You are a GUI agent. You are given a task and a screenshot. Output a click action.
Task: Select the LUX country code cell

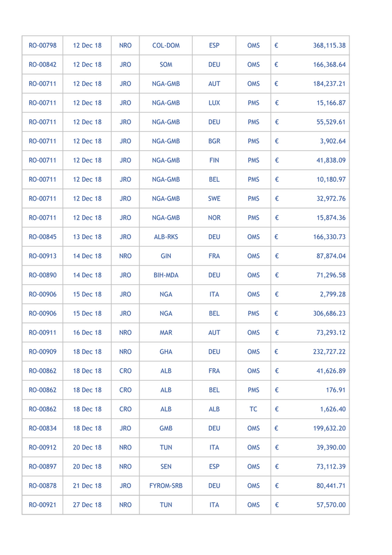pyautogui.click(x=214, y=103)
